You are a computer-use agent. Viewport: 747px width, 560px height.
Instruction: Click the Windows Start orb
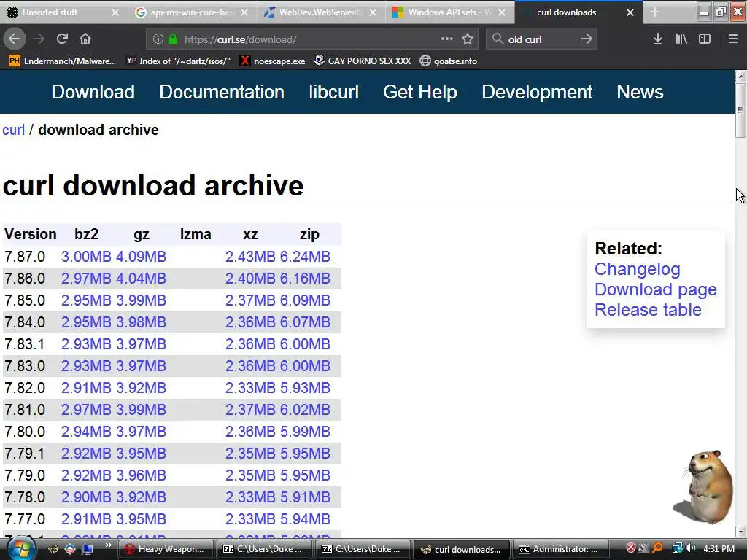tap(20, 549)
